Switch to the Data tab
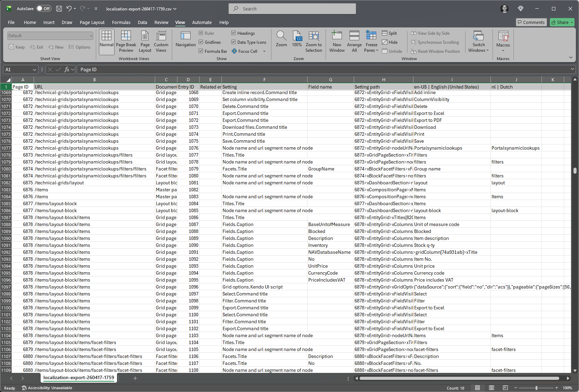Viewport: 579px width, 392px height. [142, 23]
